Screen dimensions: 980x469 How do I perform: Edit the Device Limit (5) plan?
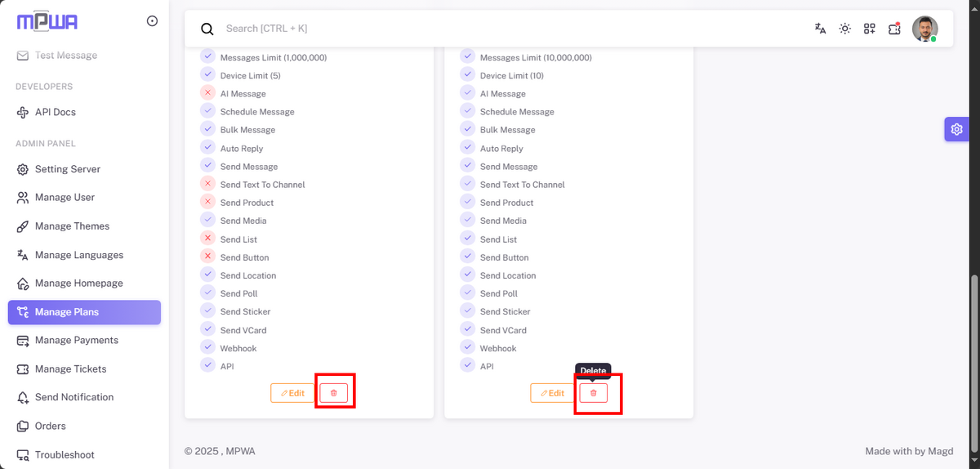point(293,393)
